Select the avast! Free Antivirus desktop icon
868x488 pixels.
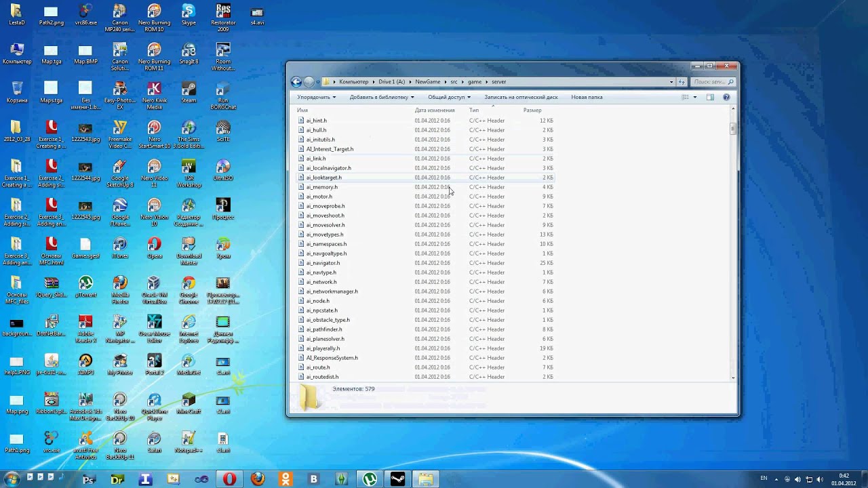[x=85, y=446]
